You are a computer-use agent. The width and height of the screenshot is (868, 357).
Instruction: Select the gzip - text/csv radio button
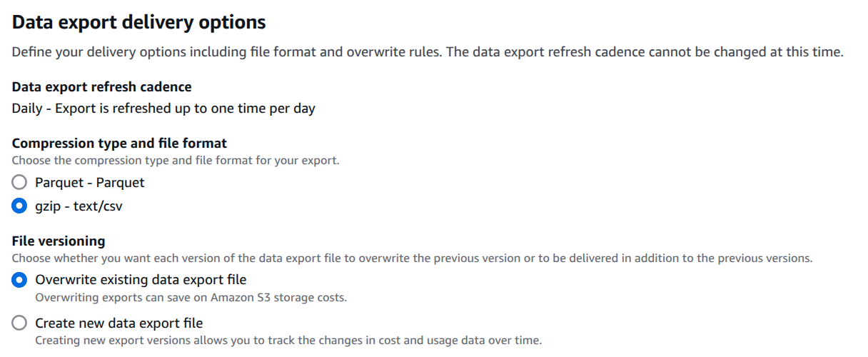pyautogui.click(x=20, y=206)
